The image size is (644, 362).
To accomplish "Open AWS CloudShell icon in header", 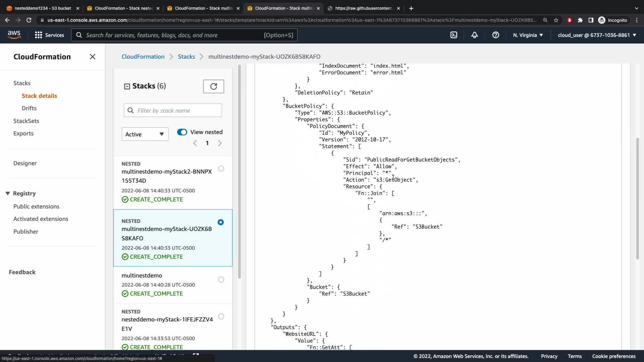I will pos(453,35).
